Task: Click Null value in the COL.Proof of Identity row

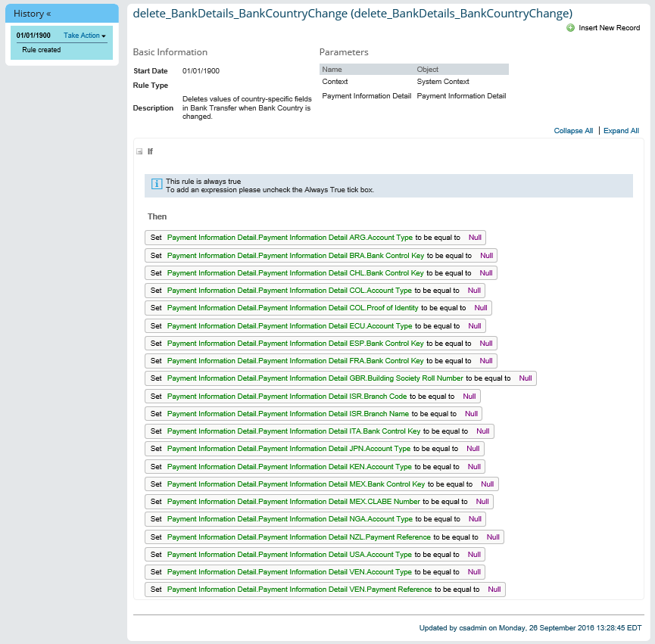Action: 481,308
